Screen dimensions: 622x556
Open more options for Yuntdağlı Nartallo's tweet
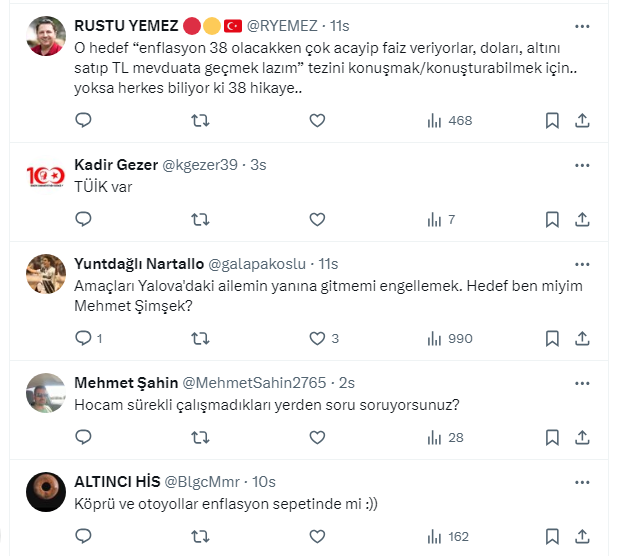tap(583, 263)
